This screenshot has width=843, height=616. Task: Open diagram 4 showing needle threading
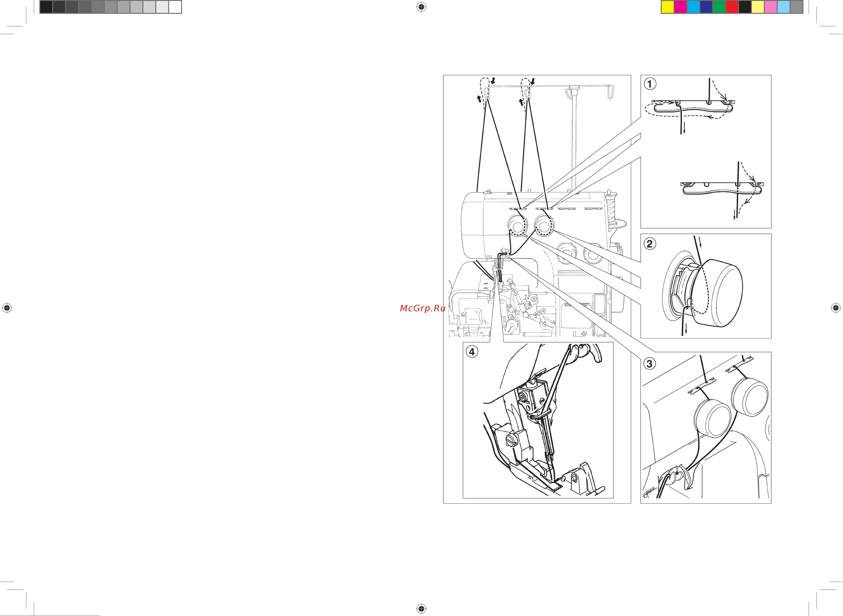pyautogui.click(x=538, y=420)
